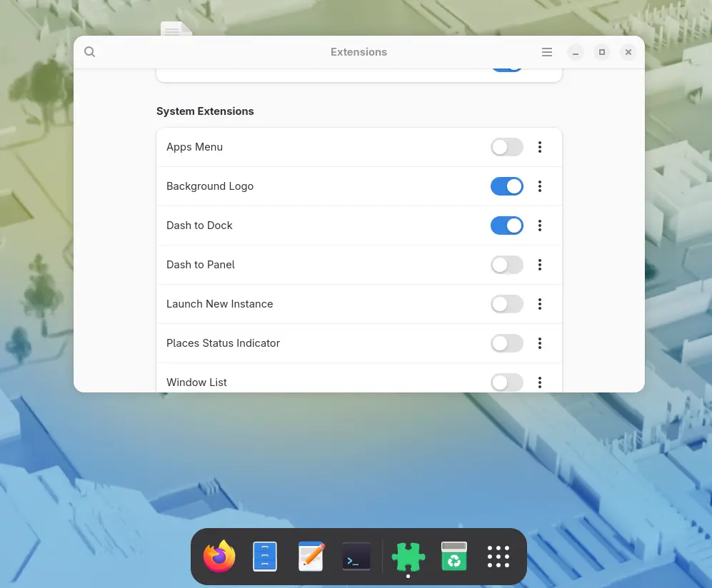This screenshot has height=588, width=712.
Task: Open the Files manager in dock
Action: [265, 556]
